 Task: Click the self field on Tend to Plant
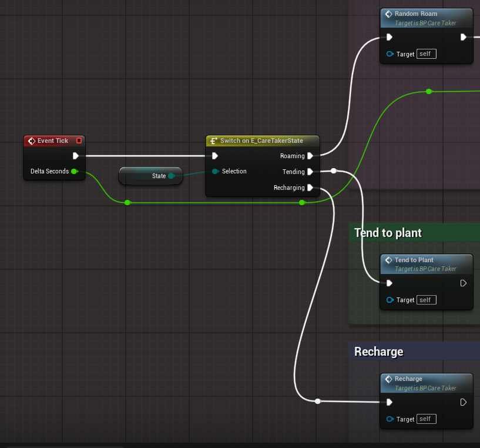427,300
